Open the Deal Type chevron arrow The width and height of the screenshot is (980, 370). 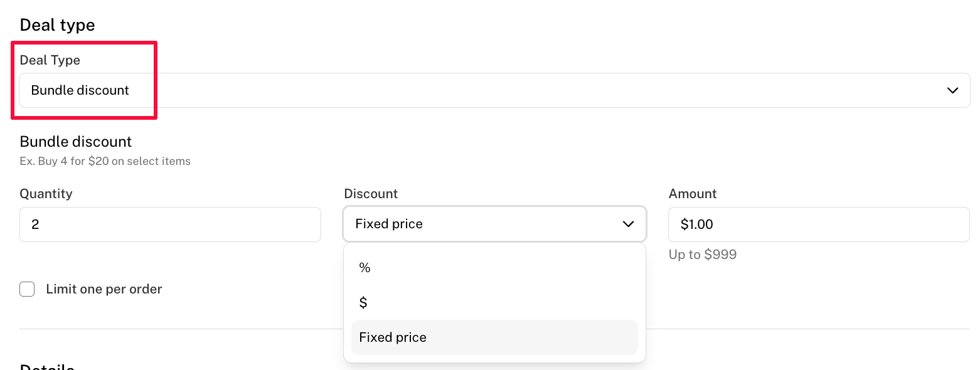pyautogui.click(x=952, y=90)
